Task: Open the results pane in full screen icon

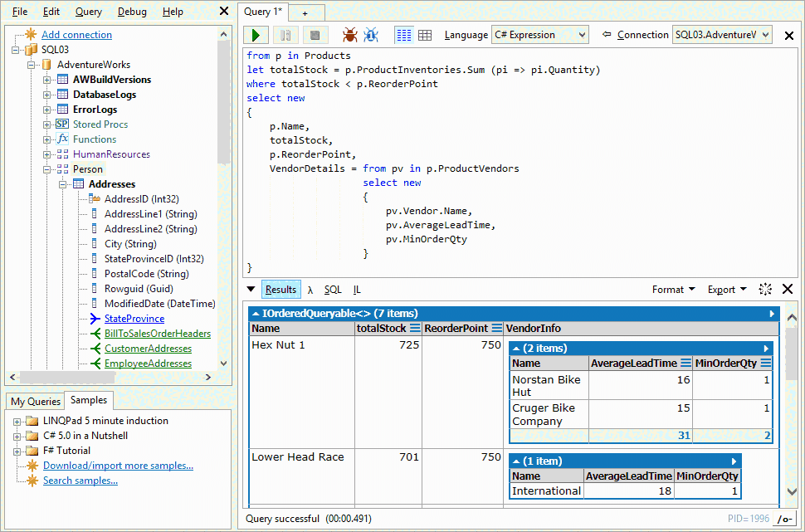Action: click(x=764, y=289)
